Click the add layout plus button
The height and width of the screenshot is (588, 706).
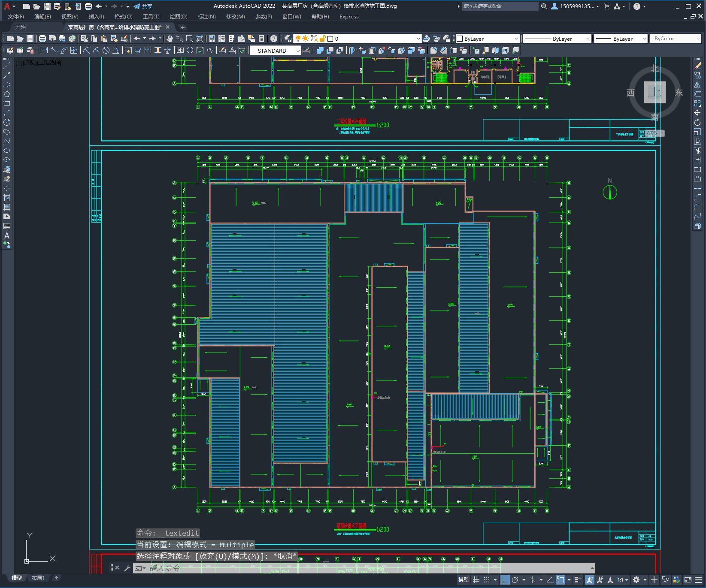coord(56,578)
